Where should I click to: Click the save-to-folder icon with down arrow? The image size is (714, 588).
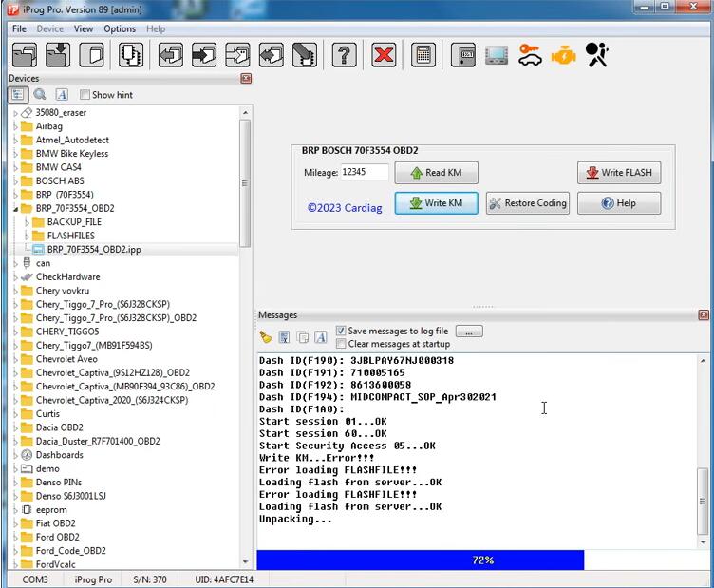click(x=58, y=55)
